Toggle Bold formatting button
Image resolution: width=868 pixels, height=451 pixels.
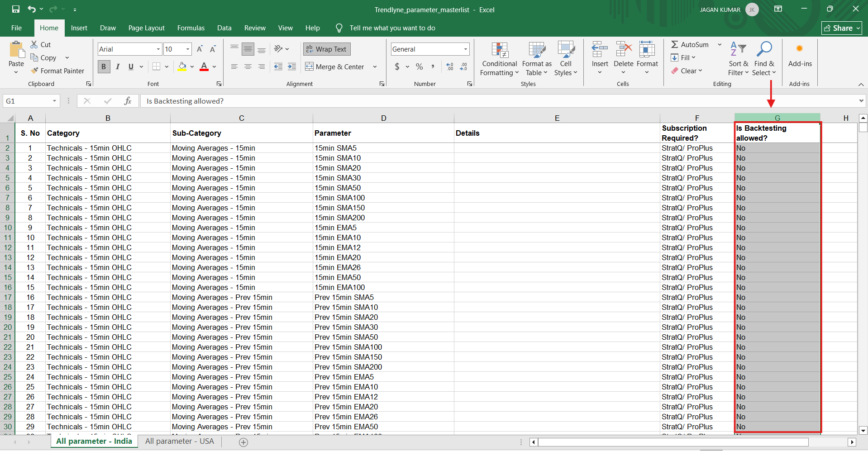104,66
